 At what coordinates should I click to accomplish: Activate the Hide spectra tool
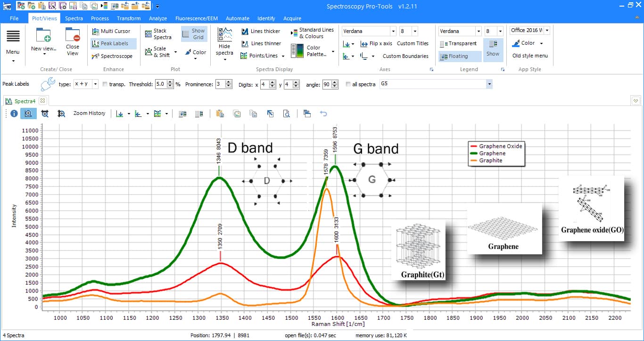224,44
